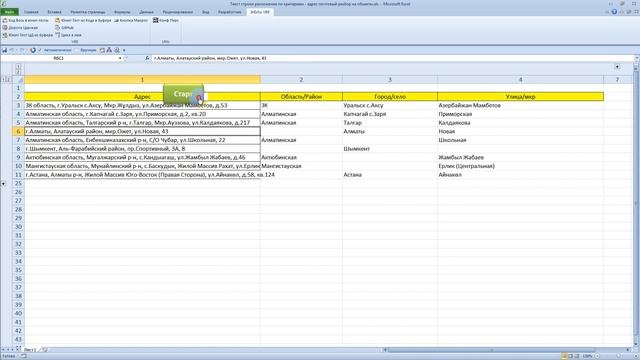Screen dimensions: 640x360
Task: Select the Город/село header cell
Action: pyautogui.click(x=390, y=97)
